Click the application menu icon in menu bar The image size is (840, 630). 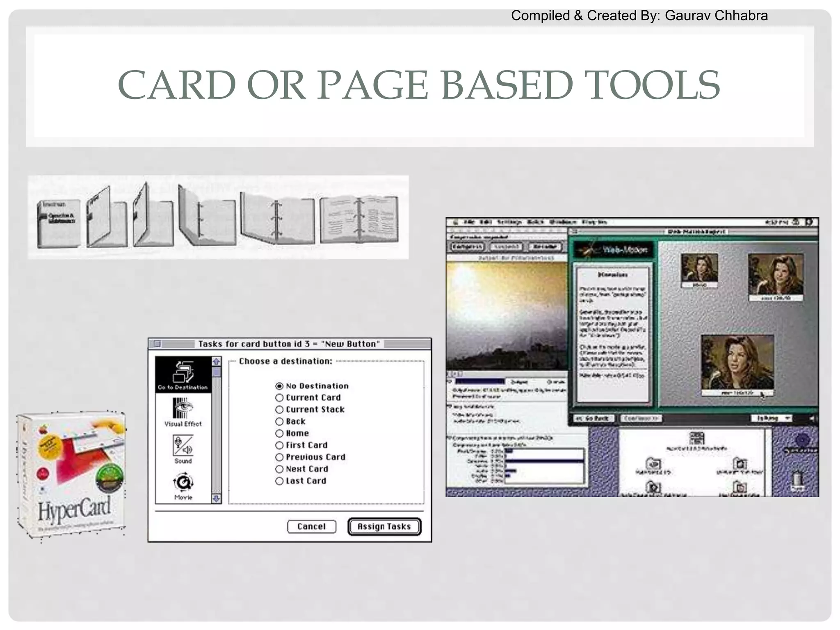(809, 222)
